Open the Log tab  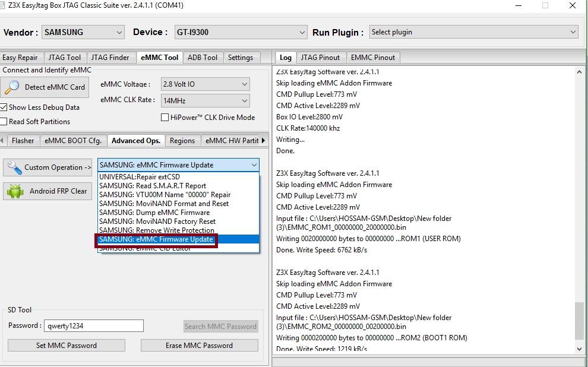click(285, 58)
